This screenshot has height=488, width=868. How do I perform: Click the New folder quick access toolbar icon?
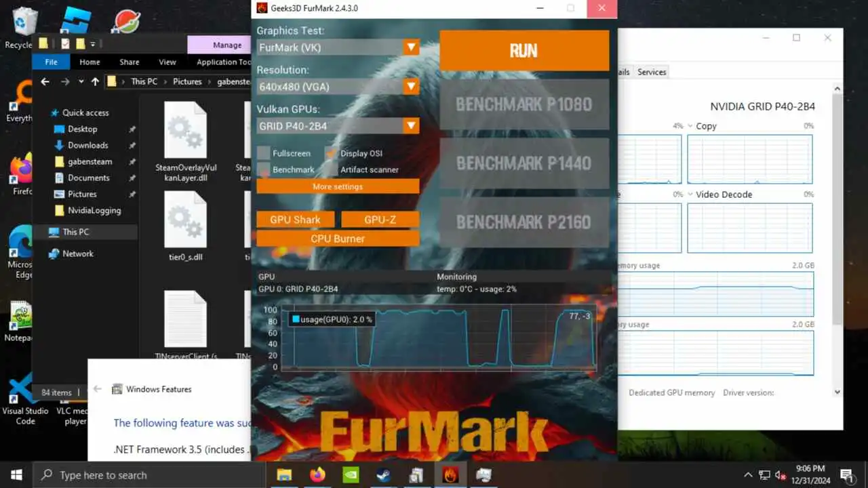(x=80, y=44)
